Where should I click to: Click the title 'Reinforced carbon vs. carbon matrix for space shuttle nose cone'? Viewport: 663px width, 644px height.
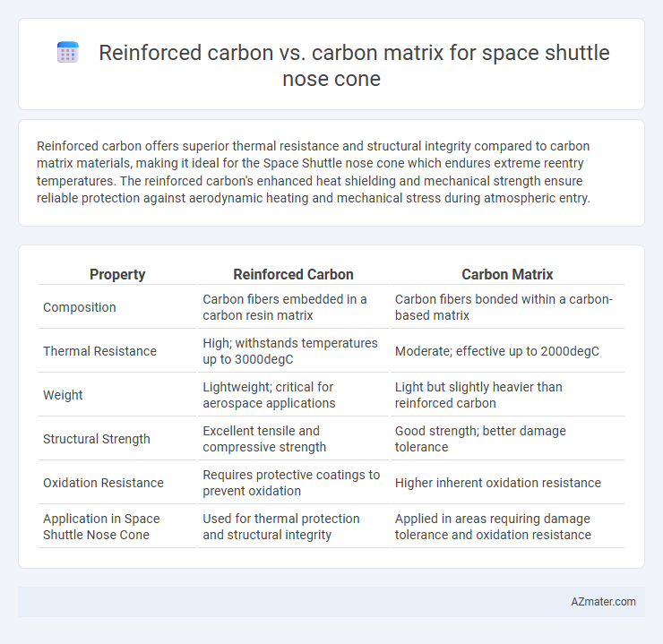354,65
